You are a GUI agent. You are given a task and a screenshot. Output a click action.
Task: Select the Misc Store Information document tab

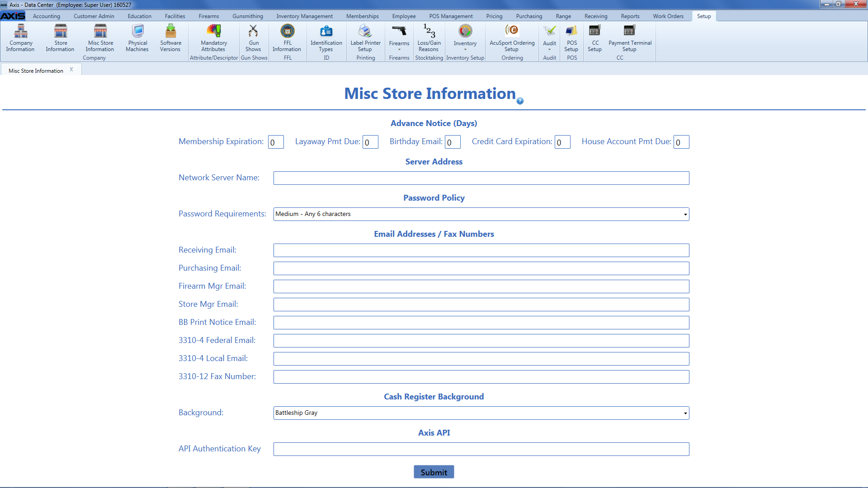click(x=36, y=70)
